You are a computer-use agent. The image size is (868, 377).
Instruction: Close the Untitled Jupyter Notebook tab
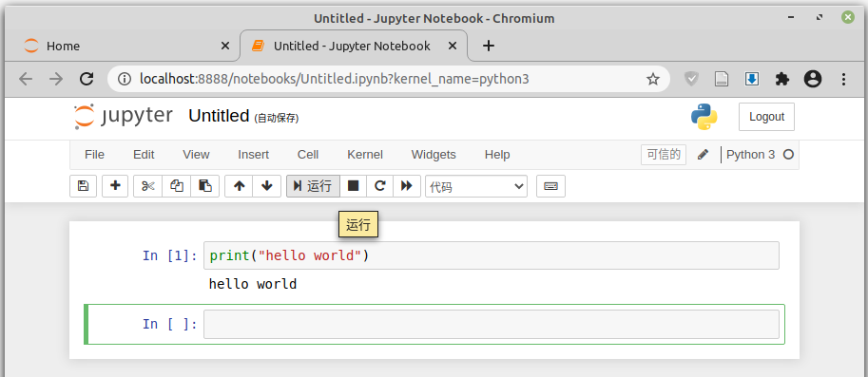(453, 46)
